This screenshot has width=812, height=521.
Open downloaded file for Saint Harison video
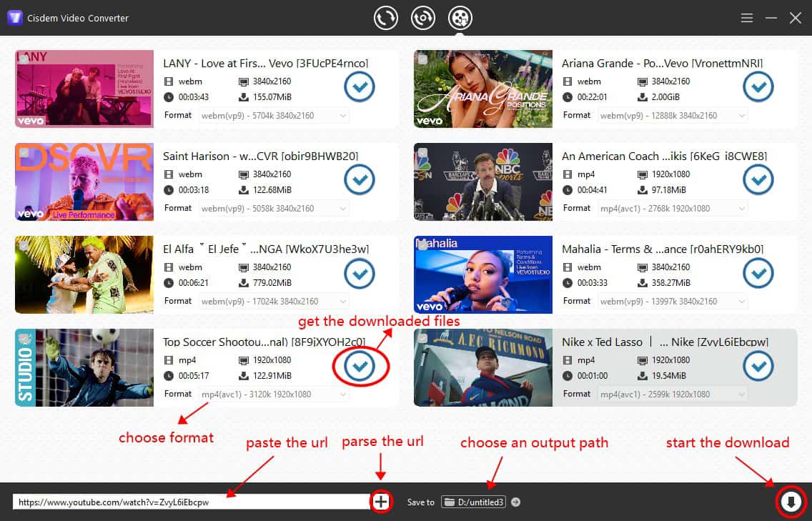(360, 179)
